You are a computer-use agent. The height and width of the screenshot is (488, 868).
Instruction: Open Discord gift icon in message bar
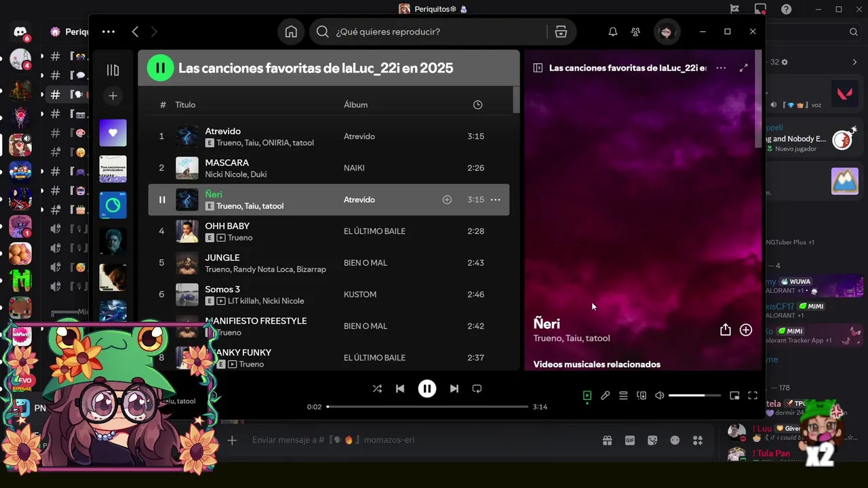click(x=607, y=440)
